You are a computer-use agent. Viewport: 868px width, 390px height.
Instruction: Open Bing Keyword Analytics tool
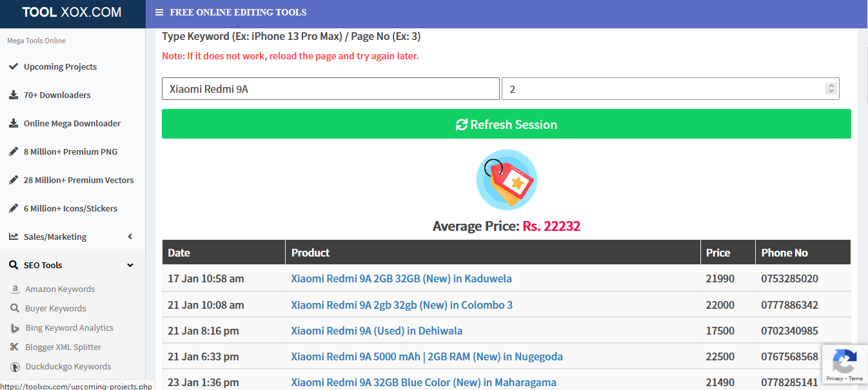[x=70, y=328]
